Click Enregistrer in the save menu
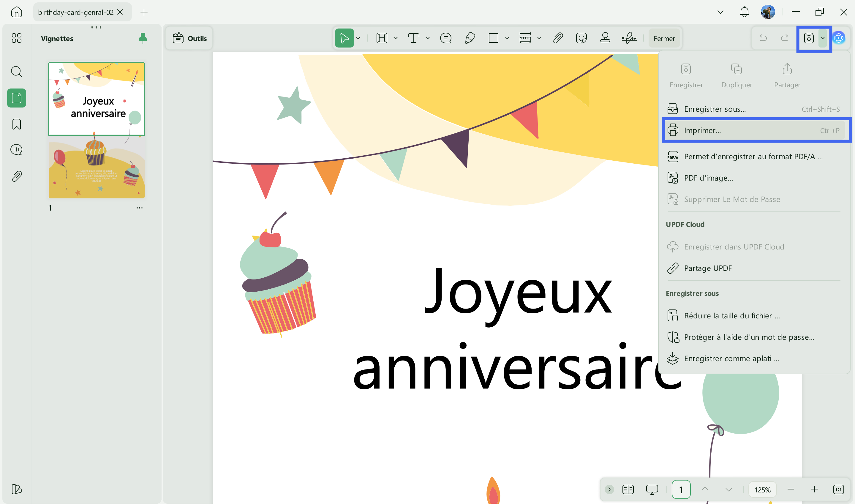Viewport: 855px width, 504px height. click(686, 76)
